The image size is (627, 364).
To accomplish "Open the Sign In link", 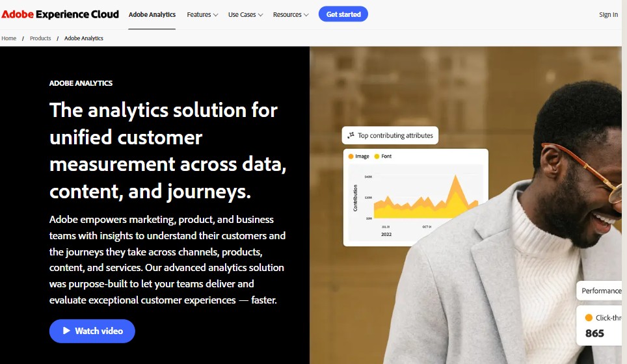I will click(x=608, y=14).
